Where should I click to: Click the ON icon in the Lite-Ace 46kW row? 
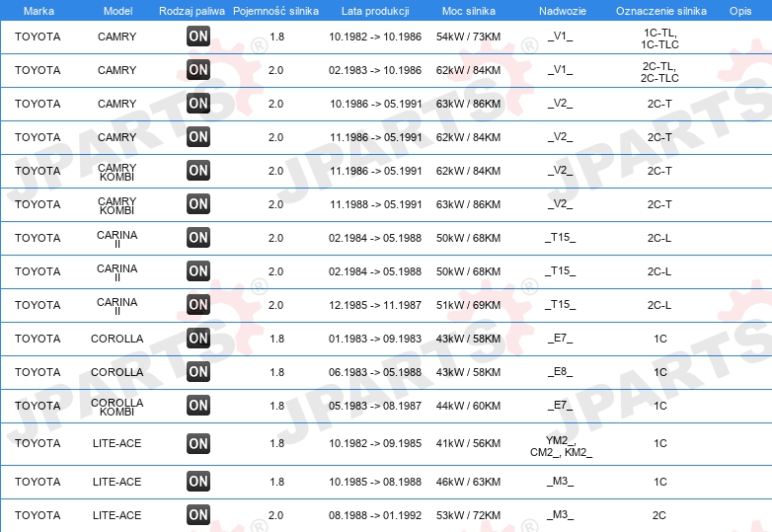[x=198, y=482]
